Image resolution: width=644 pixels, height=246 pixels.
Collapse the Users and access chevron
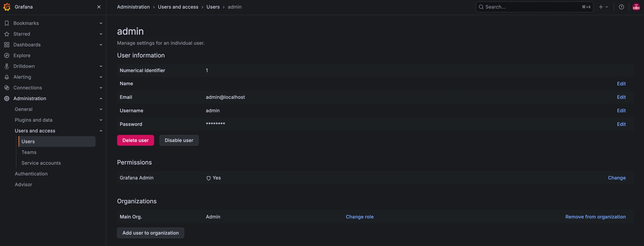tap(101, 130)
